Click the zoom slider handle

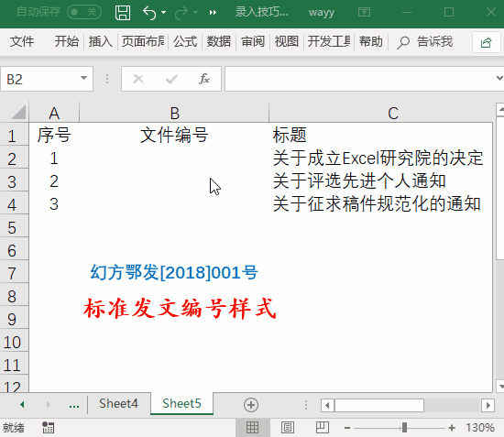[x=404, y=428]
